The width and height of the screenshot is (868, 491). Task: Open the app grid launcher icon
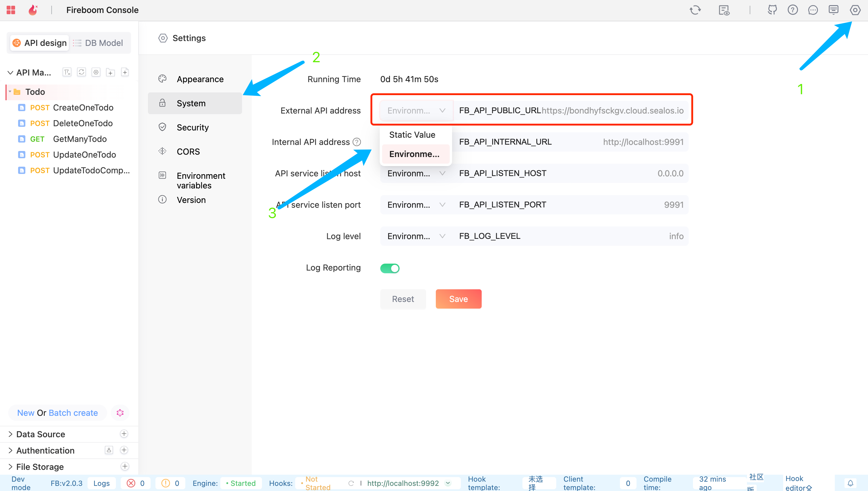pyautogui.click(x=11, y=10)
